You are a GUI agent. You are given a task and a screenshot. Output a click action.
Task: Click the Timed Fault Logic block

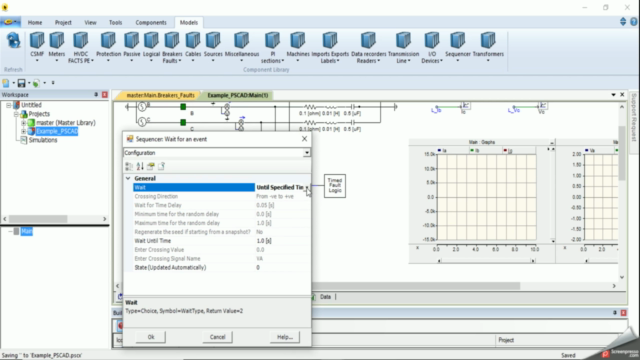[335, 186]
